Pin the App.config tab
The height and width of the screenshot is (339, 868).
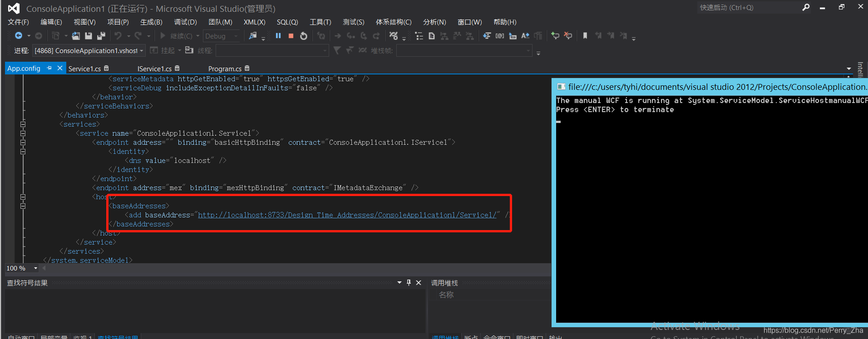click(x=49, y=68)
